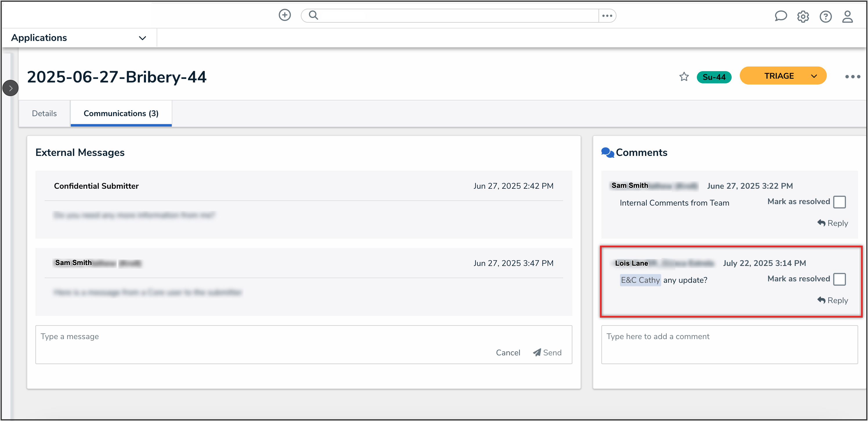Click the add a comment field
This screenshot has width=868, height=421.
tap(729, 344)
